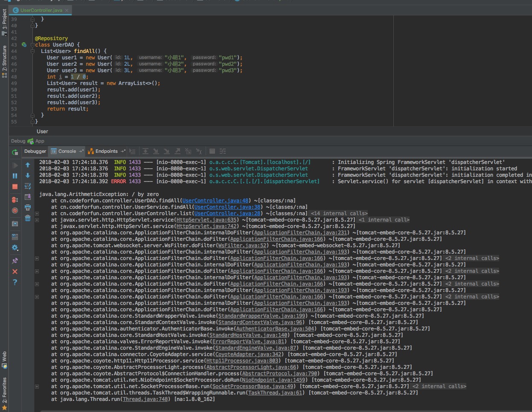Screen dimensions: 532x412
Task: Open the 1: Project tool window
Action: (x=4, y=22)
